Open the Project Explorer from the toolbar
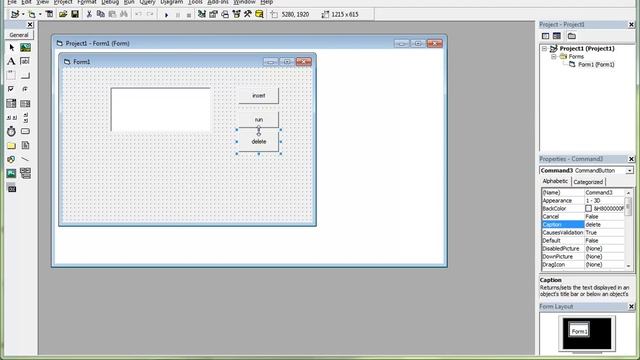The image size is (640, 360). pos(202,14)
